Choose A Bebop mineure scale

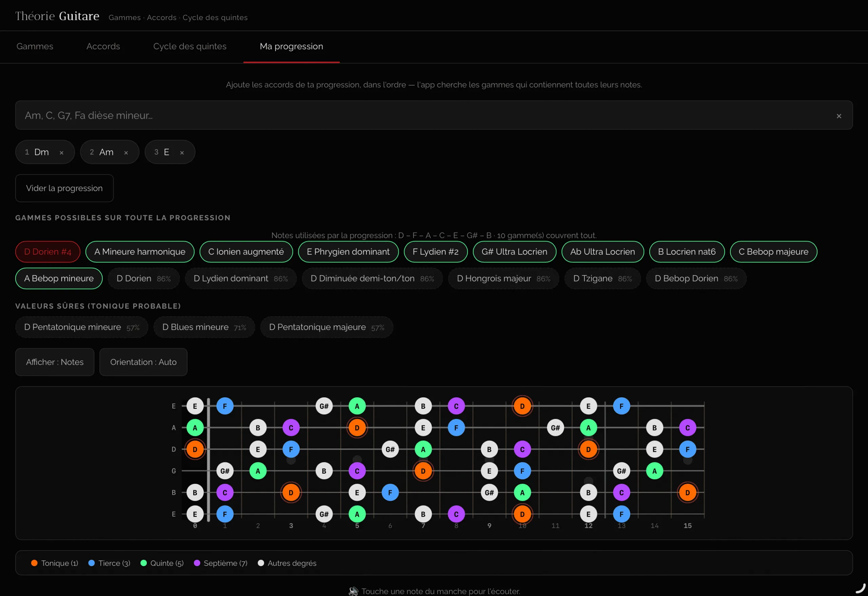[x=59, y=279]
